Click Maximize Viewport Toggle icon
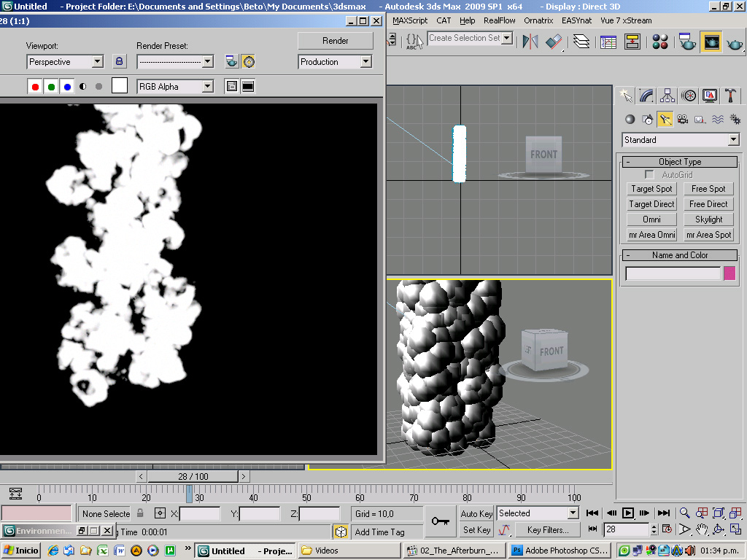 [x=735, y=529]
